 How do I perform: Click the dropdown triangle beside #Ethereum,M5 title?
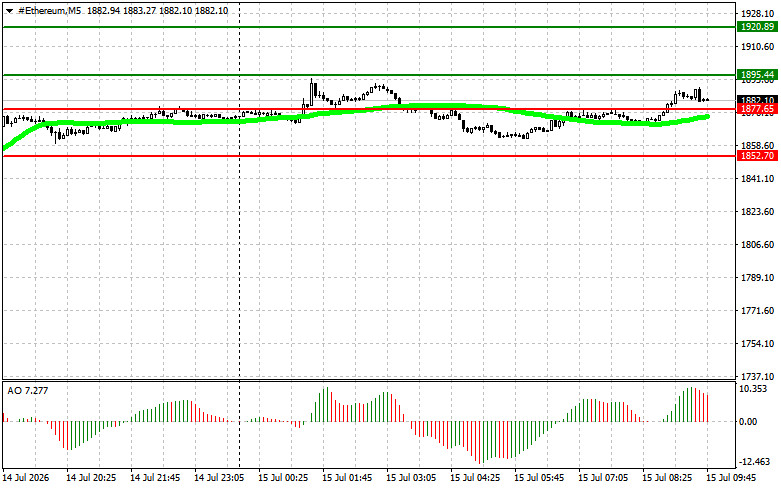pos(9,11)
